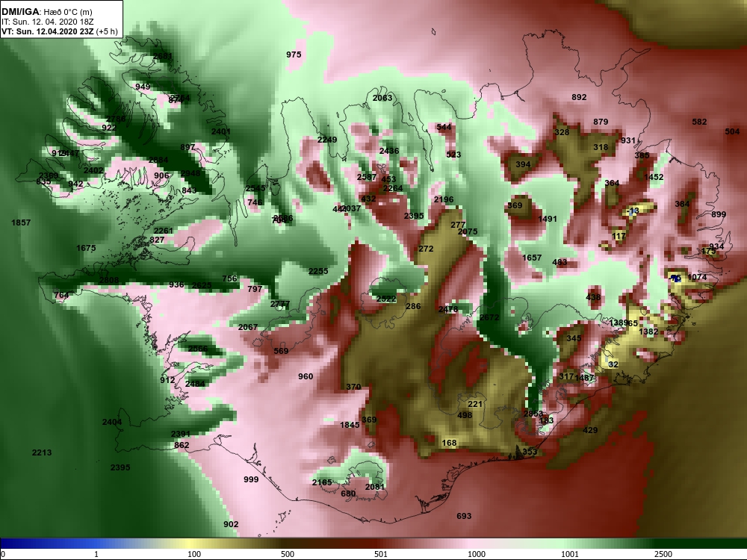The width and height of the screenshot is (747, 560).
Task: Click the map value '168'
Action: pyautogui.click(x=449, y=443)
